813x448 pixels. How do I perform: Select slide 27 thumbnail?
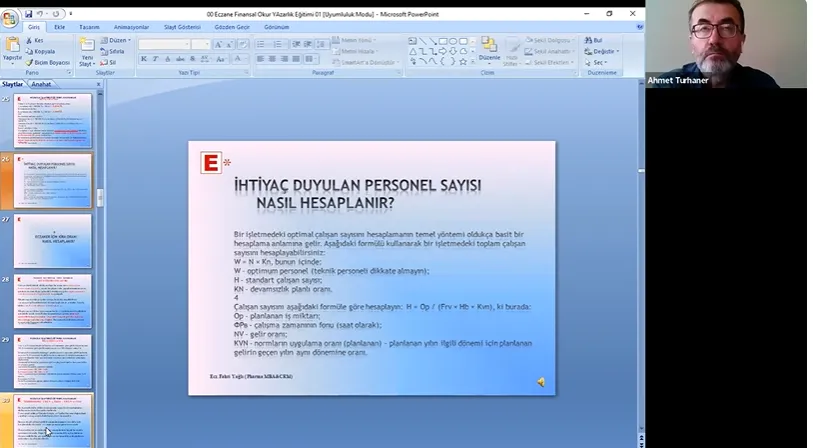click(52, 240)
